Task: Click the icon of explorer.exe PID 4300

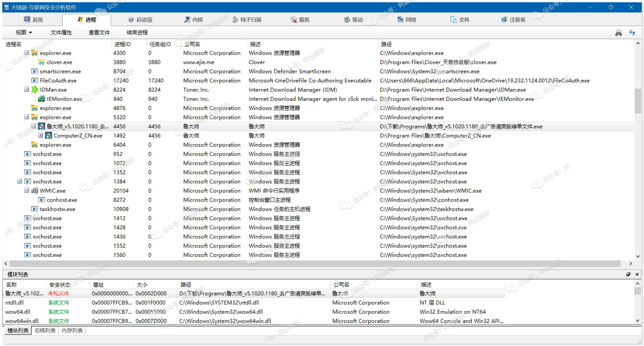Action: [x=34, y=53]
